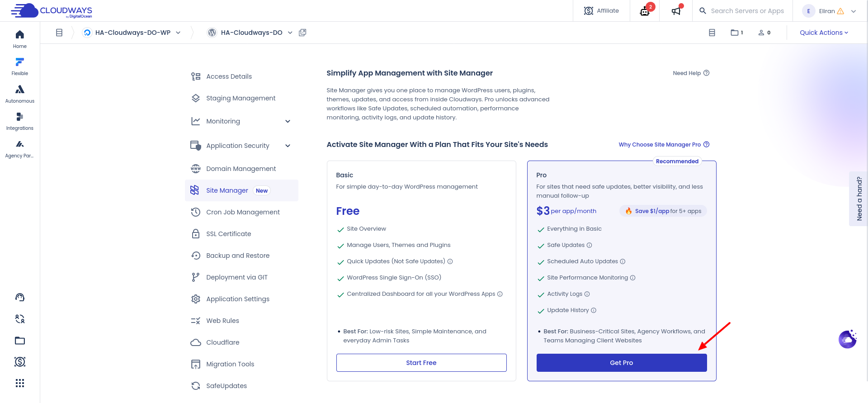868x403 pixels.
Task: Open the Eliran account dropdown
Action: point(830,11)
